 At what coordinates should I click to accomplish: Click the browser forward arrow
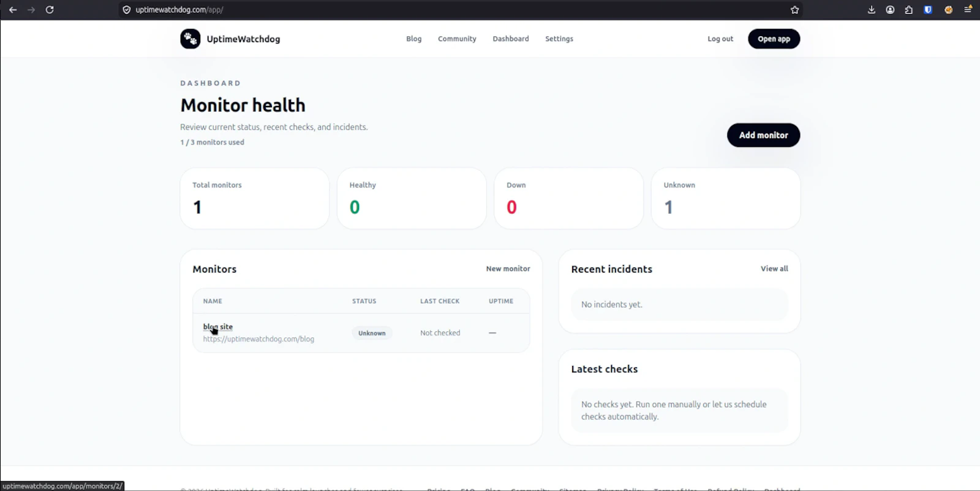click(x=31, y=10)
